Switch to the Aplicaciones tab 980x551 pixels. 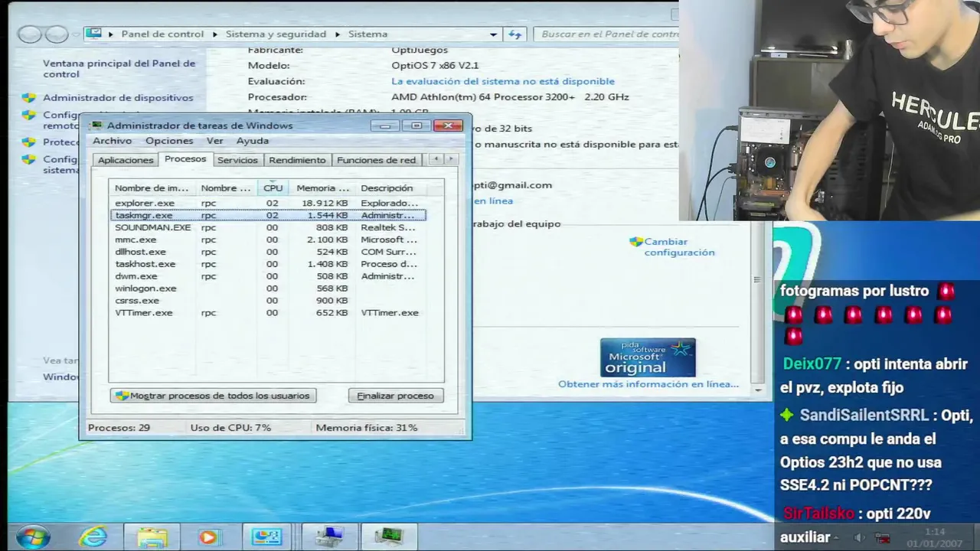click(126, 160)
